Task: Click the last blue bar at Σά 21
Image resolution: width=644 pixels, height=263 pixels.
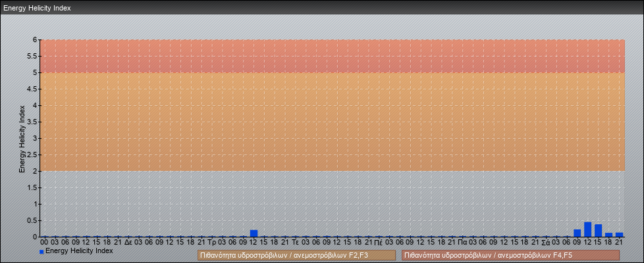Action: 620,235
